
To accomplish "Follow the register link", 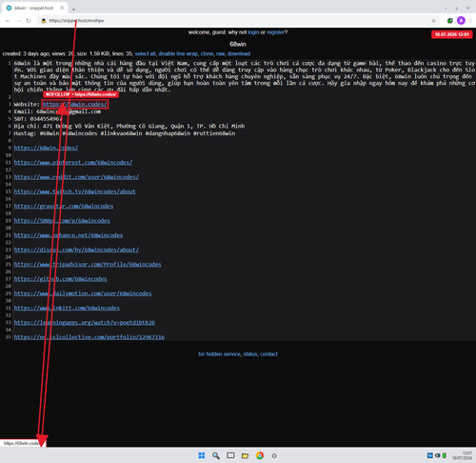I will (275, 32).
